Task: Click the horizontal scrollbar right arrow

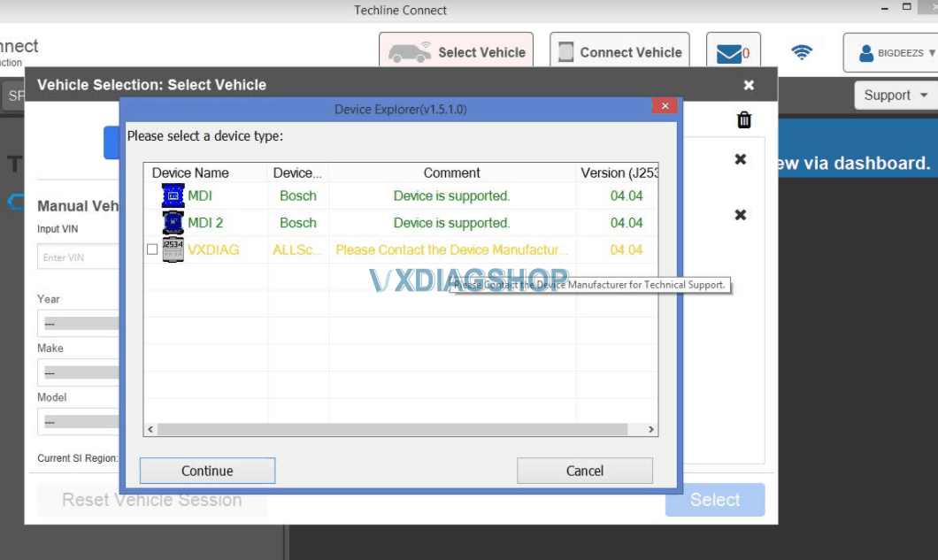Action: point(651,430)
